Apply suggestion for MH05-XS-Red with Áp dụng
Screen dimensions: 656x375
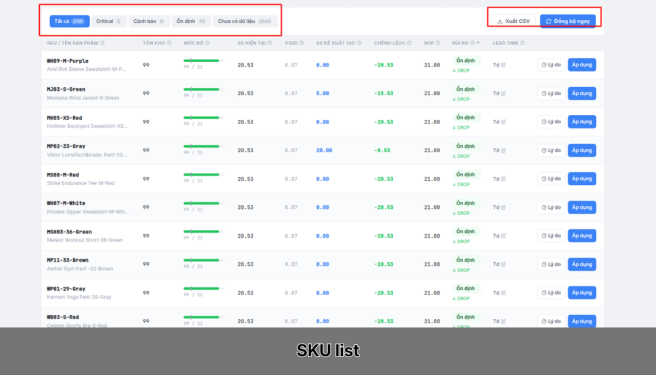[582, 122]
